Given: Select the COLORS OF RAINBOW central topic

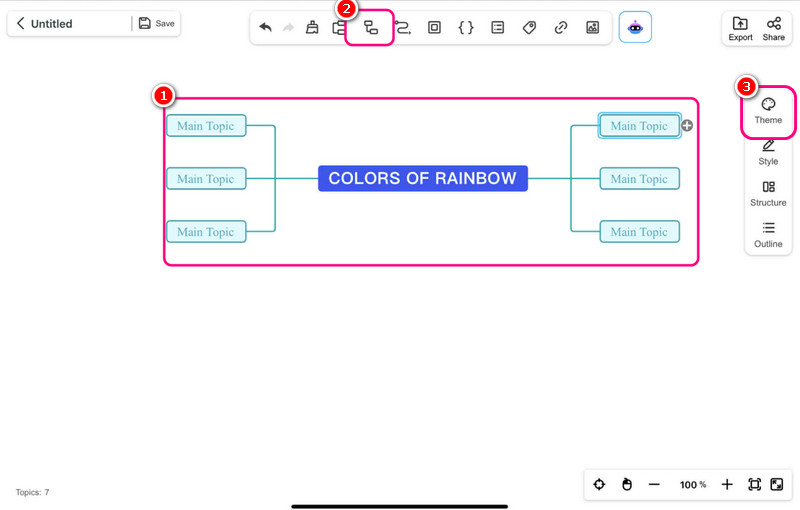Looking at the screenshot, I should (x=423, y=178).
